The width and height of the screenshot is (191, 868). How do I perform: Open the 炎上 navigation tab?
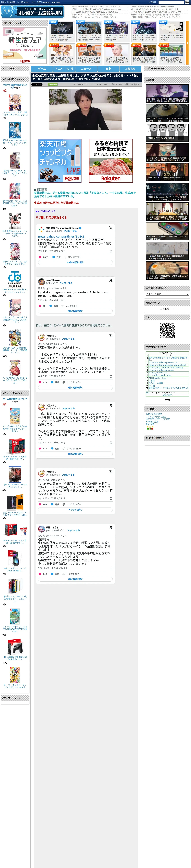pyautogui.click(x=108, y=69)
